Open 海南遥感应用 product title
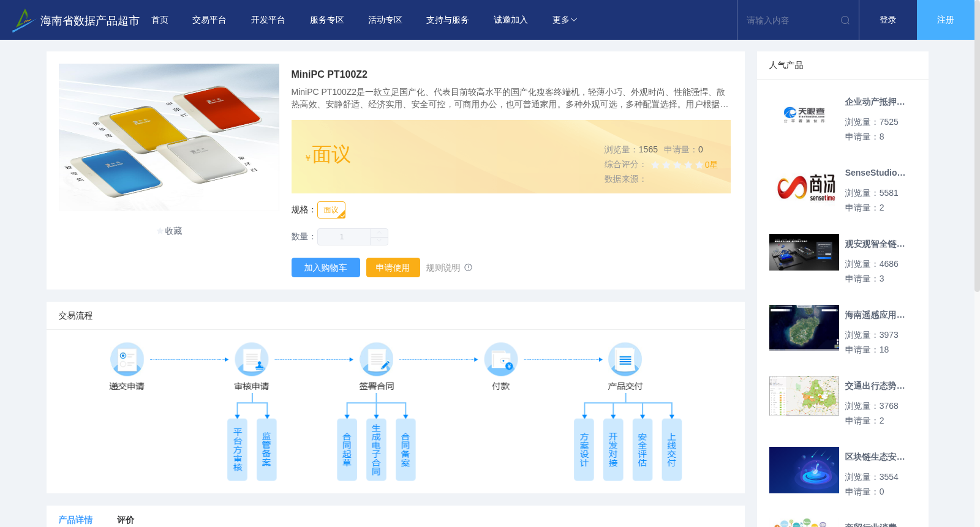This screenshot has height=527, width=980. [875, 315]
